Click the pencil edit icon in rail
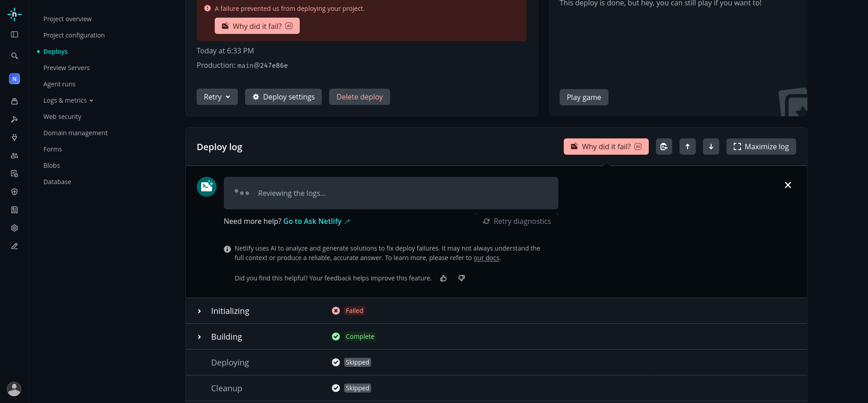The width and height of the screenshot is (868, 403). [x=14, y=246]
